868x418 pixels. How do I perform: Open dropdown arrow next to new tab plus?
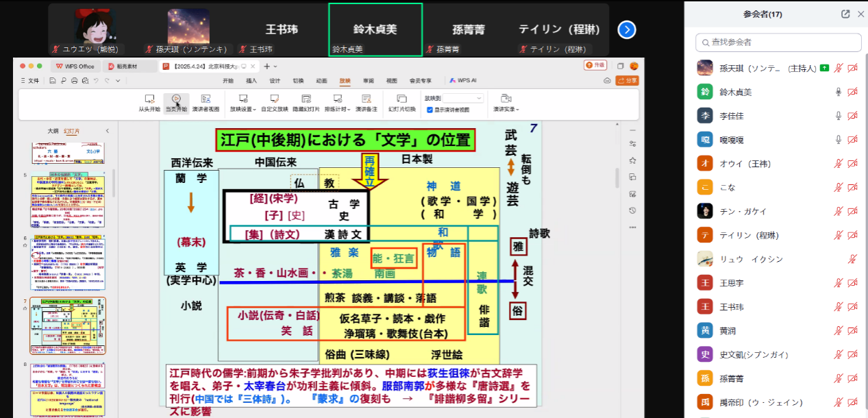(275, 66)
